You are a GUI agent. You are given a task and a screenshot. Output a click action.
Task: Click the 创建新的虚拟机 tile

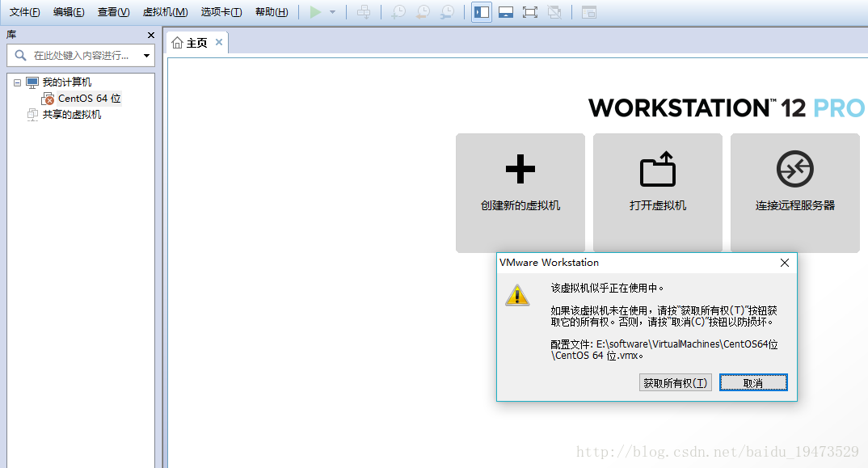pos(520,192)
